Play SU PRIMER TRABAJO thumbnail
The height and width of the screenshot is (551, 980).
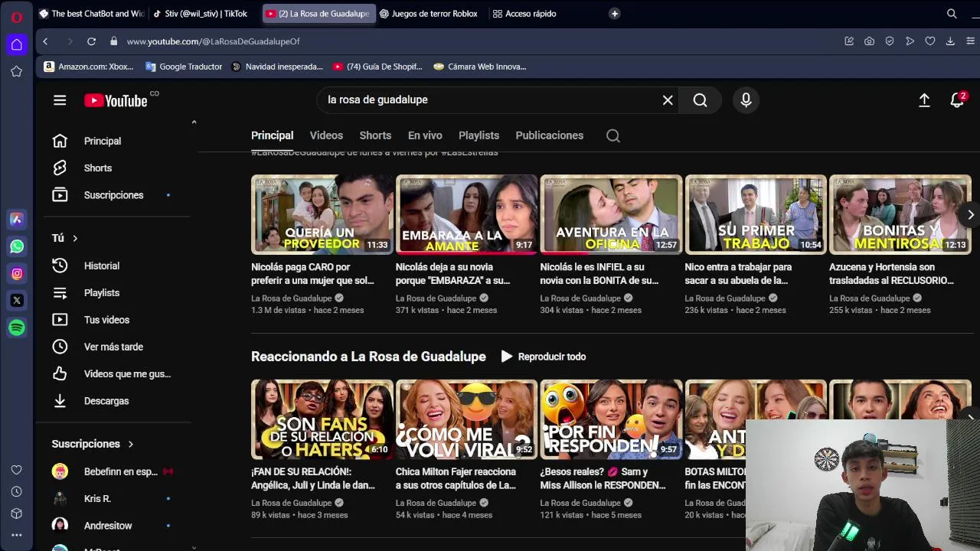coord(756,215)
